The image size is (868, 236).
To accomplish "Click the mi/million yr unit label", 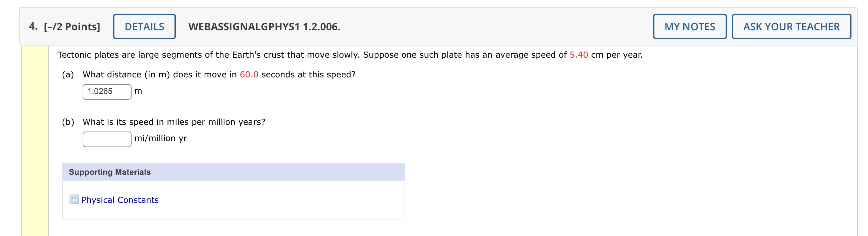I will 161,138.
